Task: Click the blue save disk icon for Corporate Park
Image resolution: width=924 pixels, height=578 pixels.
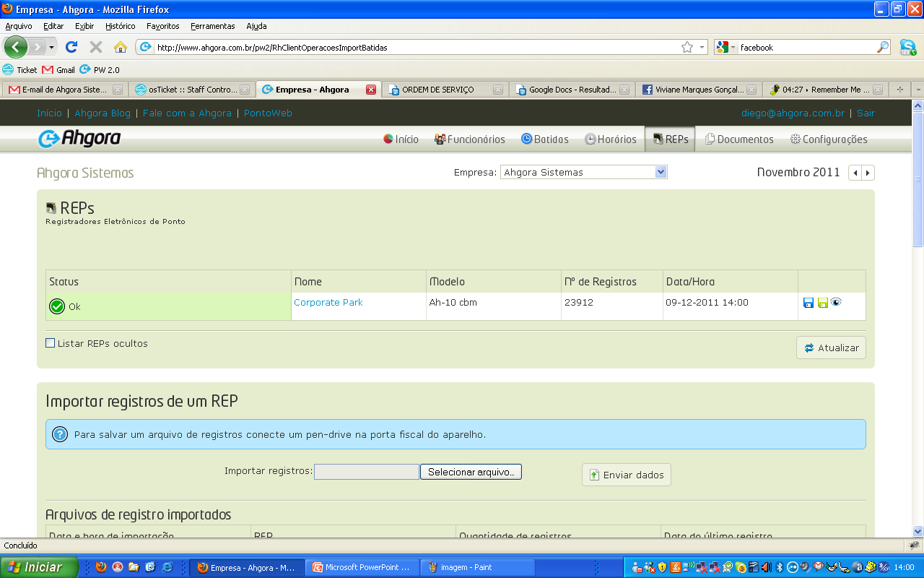Action: (x=808, y=303)
